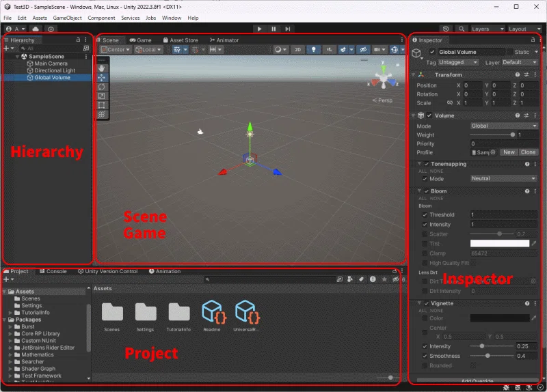
Task: Click the Volume Weight slider
Action: (492, 135)
